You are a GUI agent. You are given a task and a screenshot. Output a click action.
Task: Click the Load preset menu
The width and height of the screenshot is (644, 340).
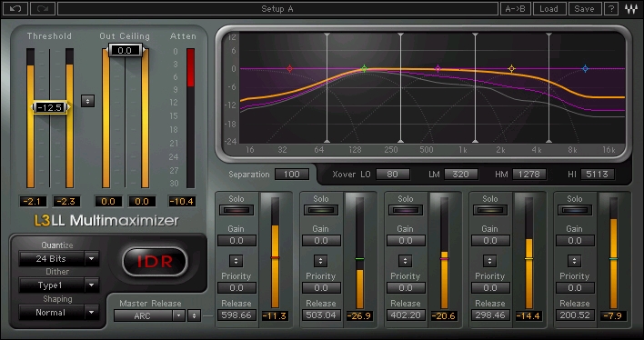point(548,8)
